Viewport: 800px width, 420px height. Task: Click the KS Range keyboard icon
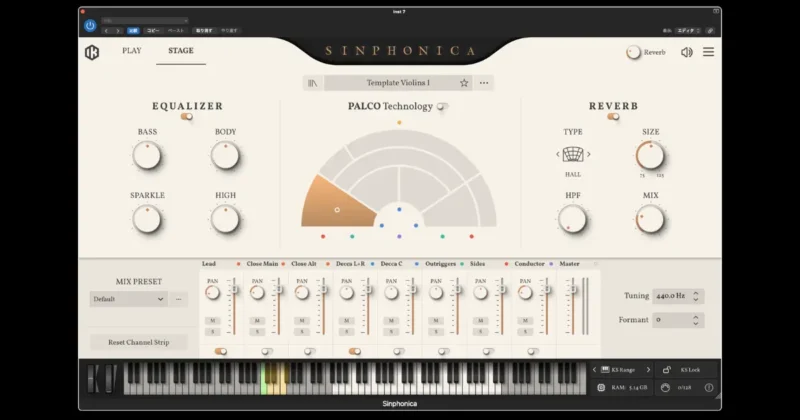click(605, 369)
